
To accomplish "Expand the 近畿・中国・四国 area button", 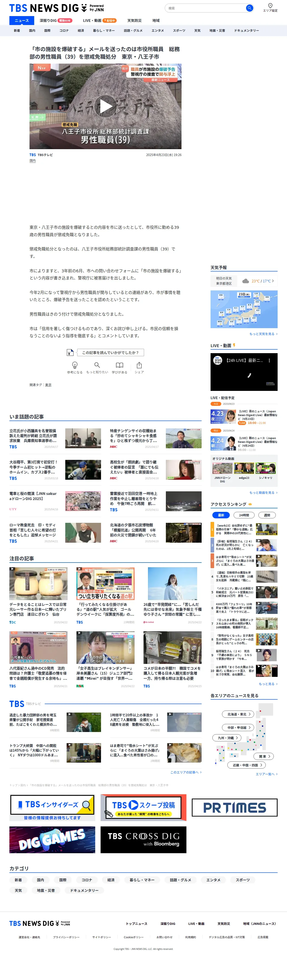I will point(247,765).
